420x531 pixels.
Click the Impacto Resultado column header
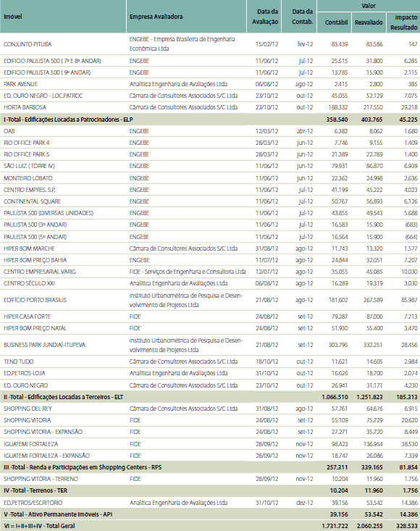point(404,22)
